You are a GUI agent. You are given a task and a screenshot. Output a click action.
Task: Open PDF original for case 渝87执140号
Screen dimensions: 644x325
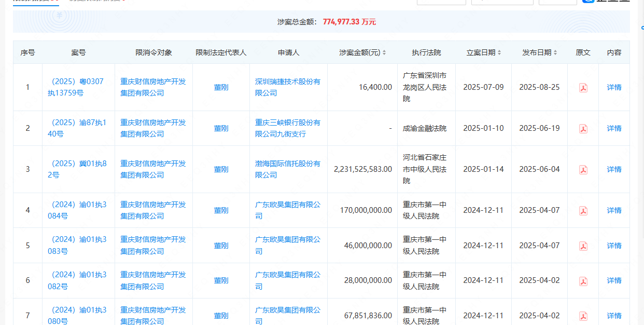[x=583, y=128]
